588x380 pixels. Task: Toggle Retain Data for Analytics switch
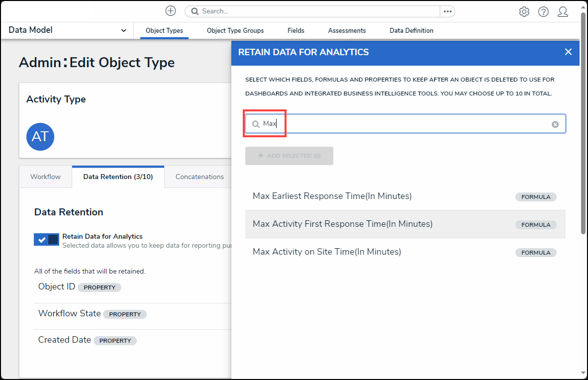[x=46, y=240]
